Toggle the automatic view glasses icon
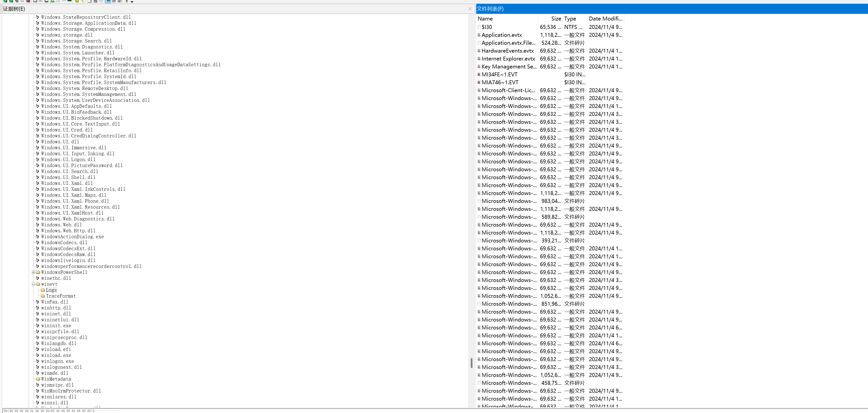Image resolution: width=868 pixels, height=413 pixels. [108, 1]
